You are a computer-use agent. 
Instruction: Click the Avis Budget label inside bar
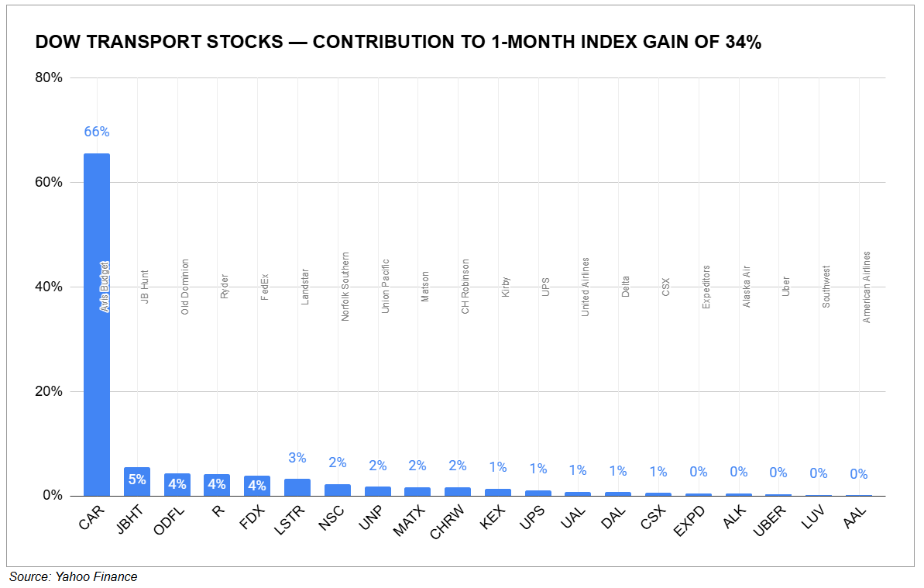pyautogui.click(x=104, y=287)
